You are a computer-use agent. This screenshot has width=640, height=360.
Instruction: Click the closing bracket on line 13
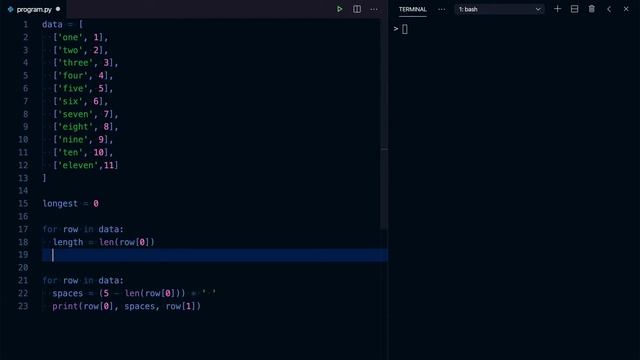(44, 178)
